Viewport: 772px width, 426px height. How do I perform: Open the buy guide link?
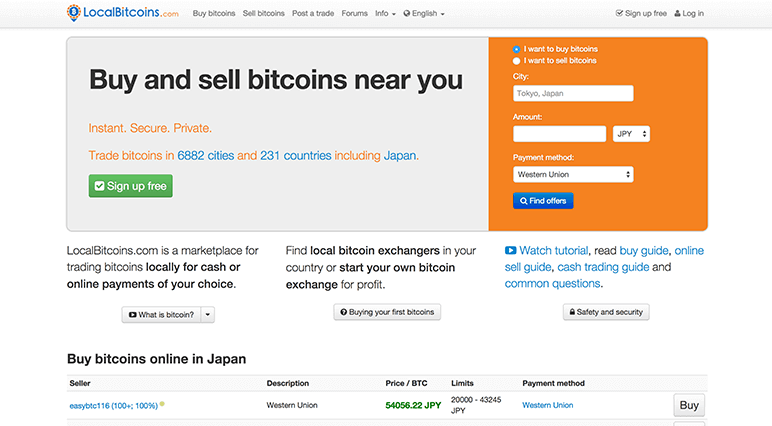click(643, 251)
